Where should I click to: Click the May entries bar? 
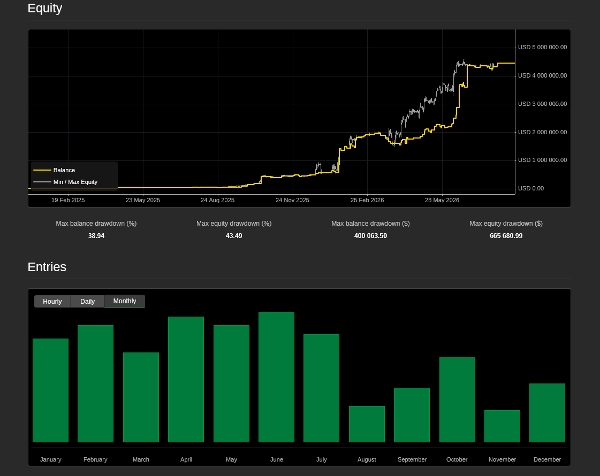232,383
